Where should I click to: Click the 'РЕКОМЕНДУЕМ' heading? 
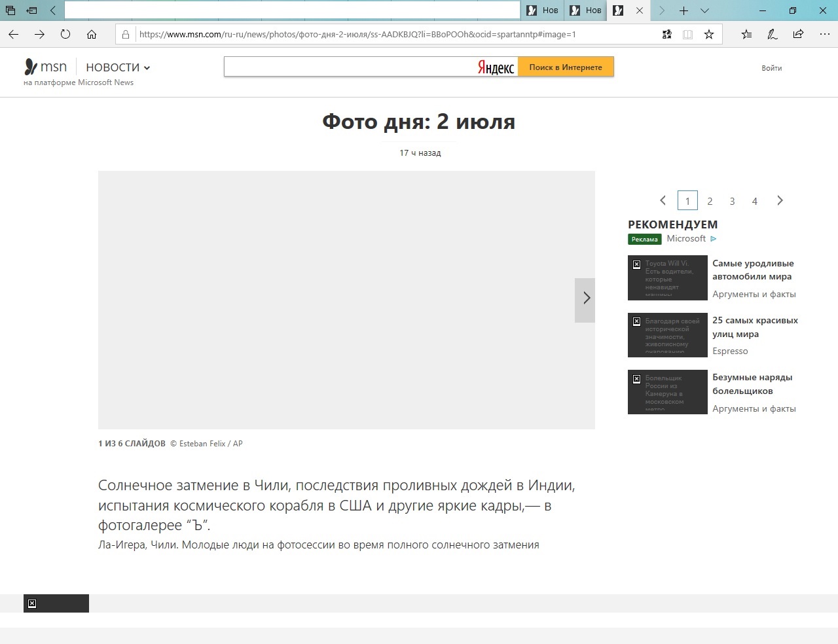coord(673,224)
